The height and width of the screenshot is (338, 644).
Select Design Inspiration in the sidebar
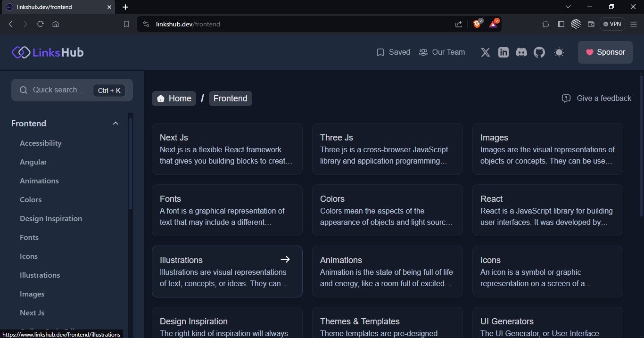point(51,218)
